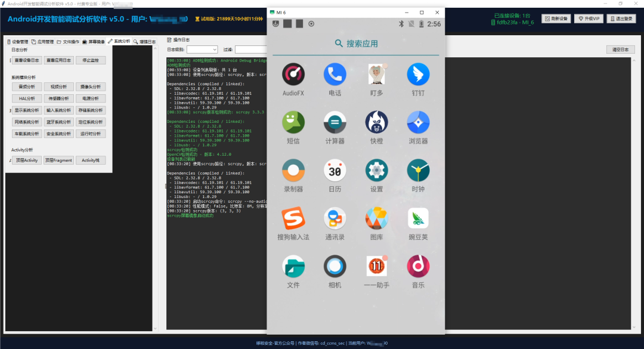
Task: Run 音频分析 audio analysis
Action: click(27, 87)
